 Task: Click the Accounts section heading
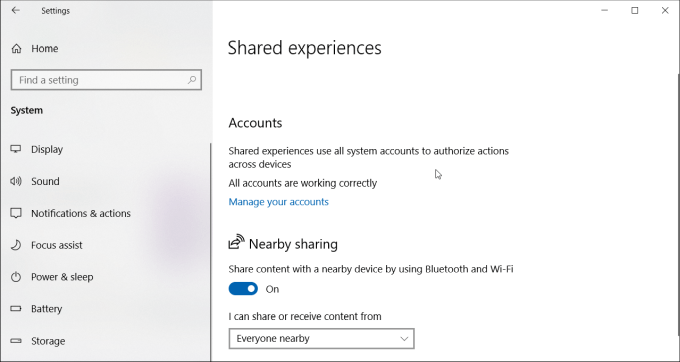click(x=255, y=123)
